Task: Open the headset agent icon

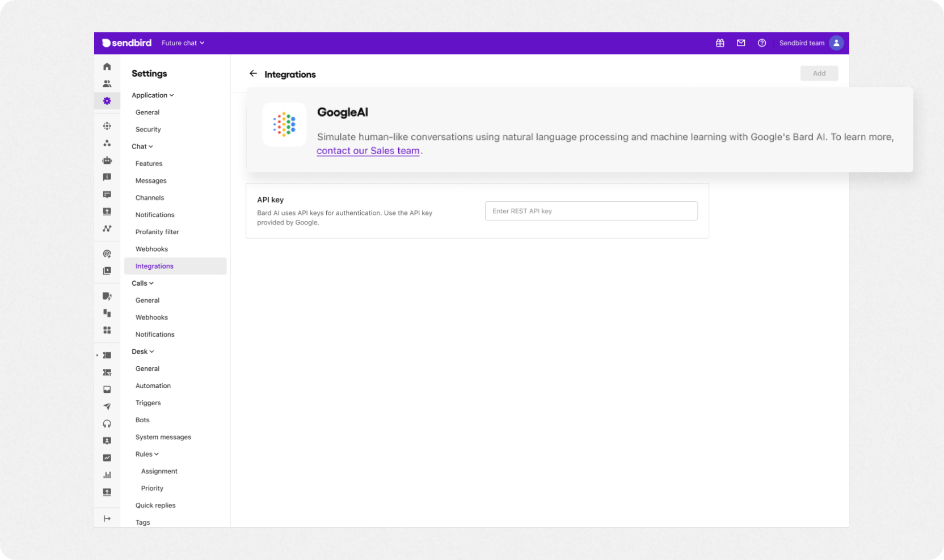Action: coord(107,424)
